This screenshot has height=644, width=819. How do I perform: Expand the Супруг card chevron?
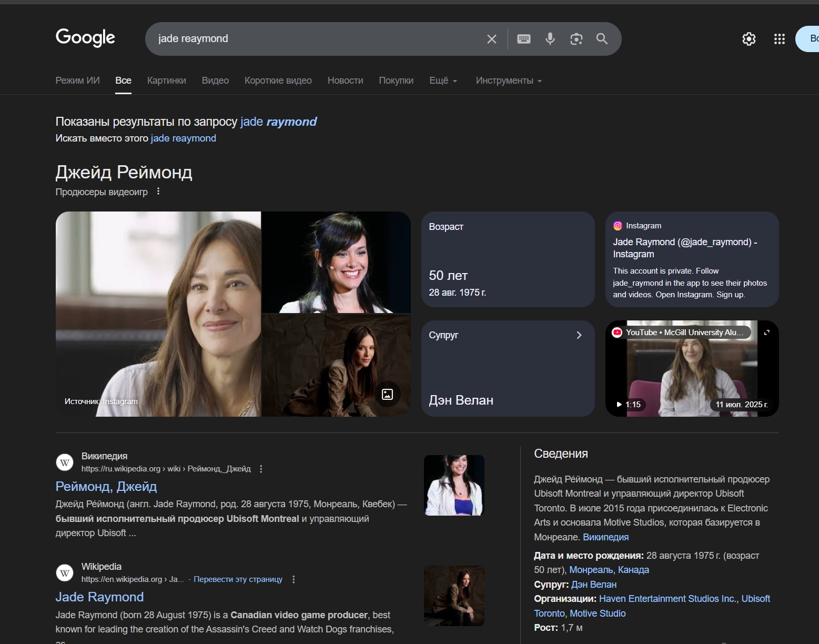[579, 335]
